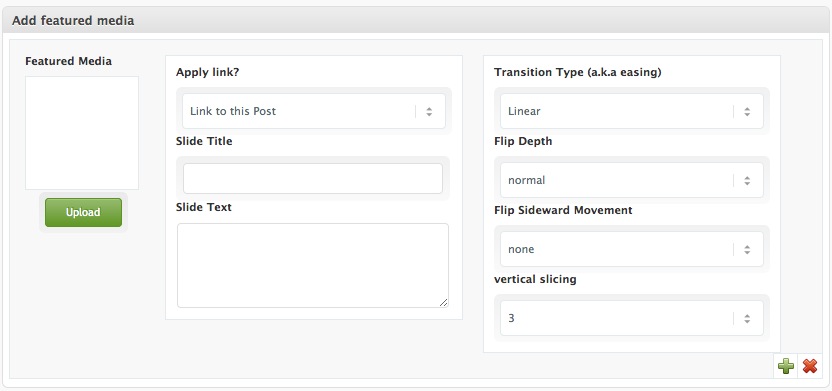This screenshot has height=391, width=832.
Task: Focus the Slide Title text field
Action: [x=313, y=178]
